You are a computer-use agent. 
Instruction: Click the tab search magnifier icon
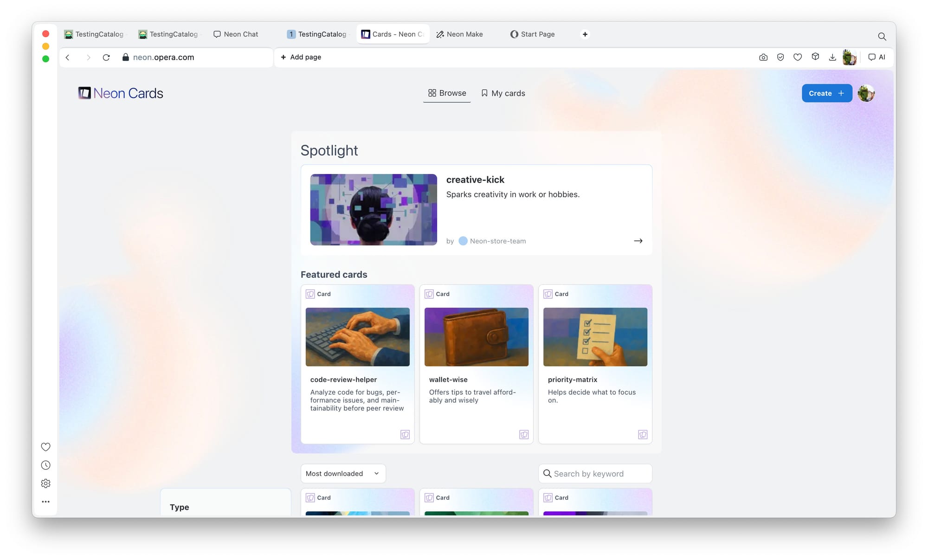882,36
